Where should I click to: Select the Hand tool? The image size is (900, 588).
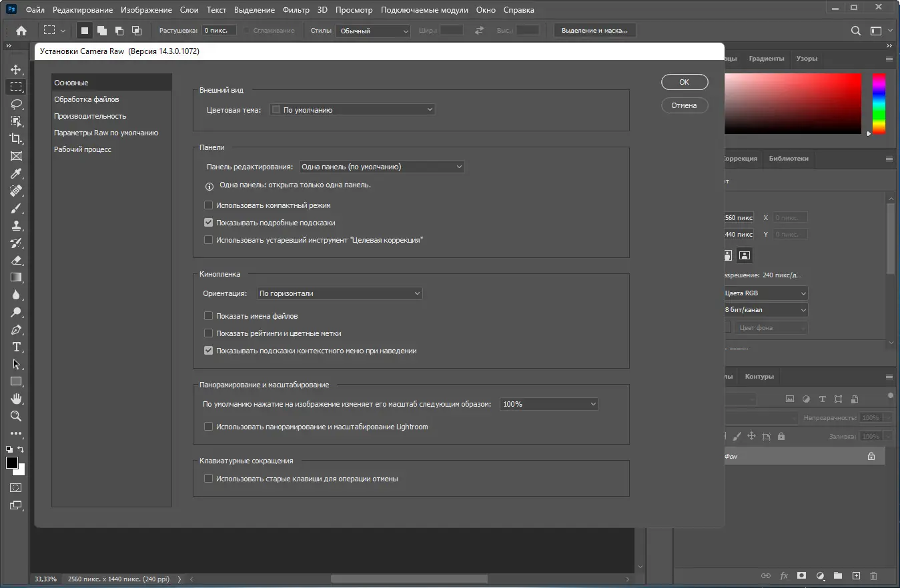click(x=16, y=399)
